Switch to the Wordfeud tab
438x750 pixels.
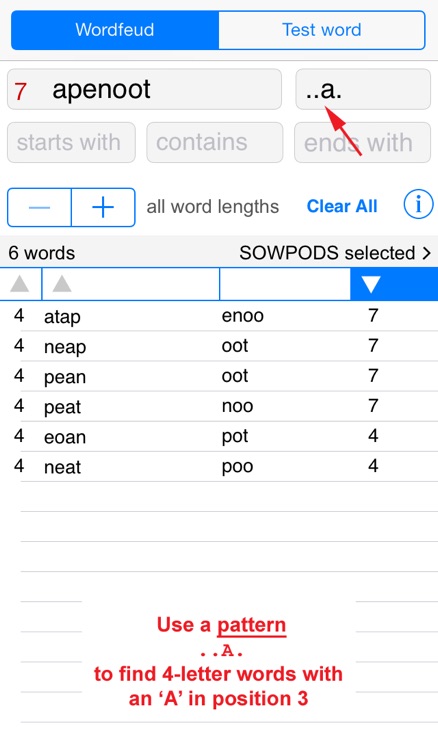click(115, 30)
